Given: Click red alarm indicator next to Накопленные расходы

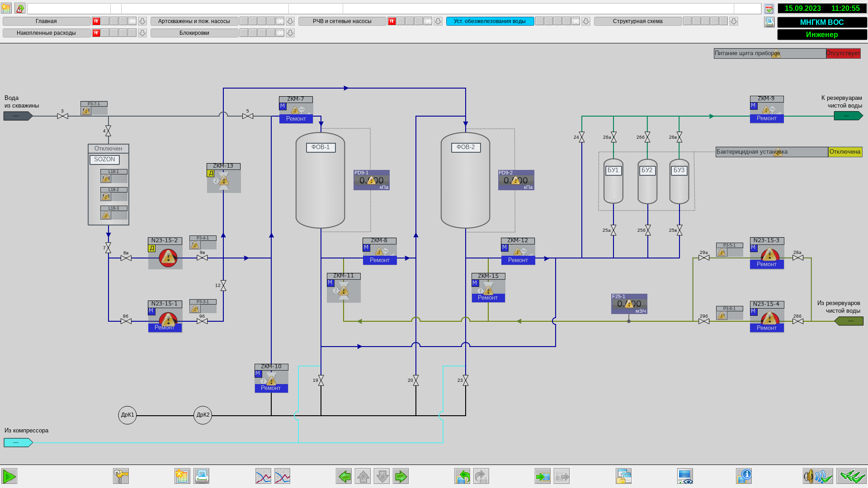Looking at the screenshot, I should 96,33.
